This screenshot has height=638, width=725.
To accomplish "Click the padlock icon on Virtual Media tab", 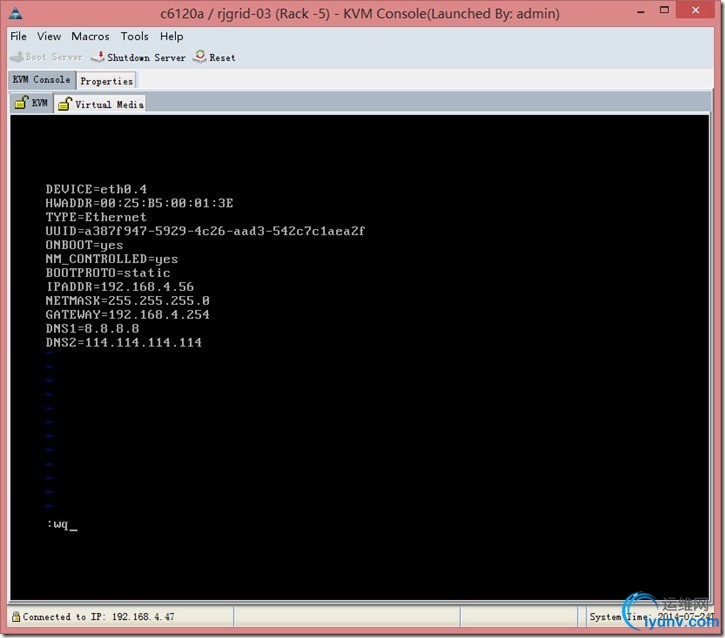I will coord(65,104).
